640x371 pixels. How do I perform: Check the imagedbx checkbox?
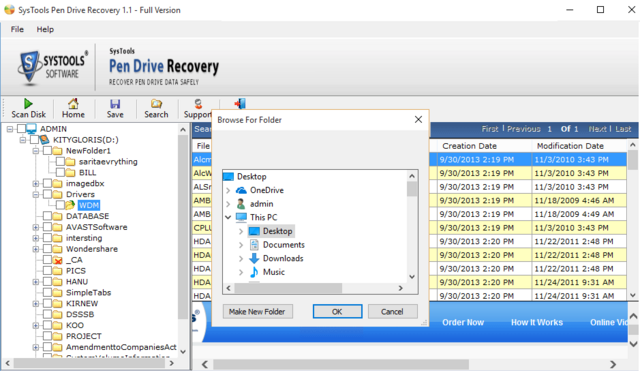(47, 184)
